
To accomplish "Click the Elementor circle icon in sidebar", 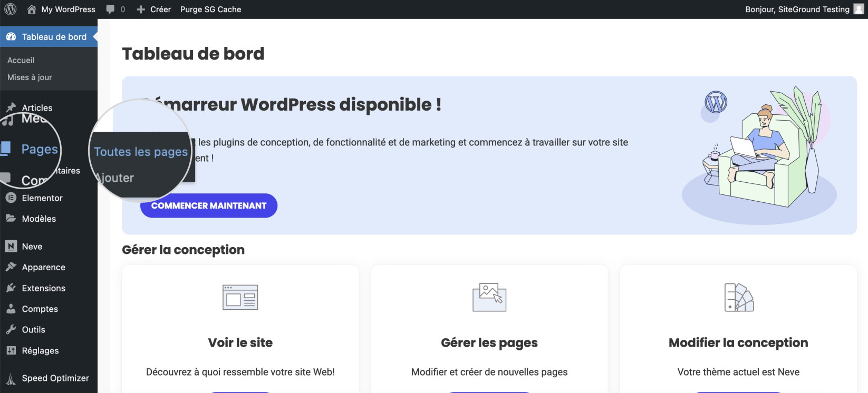I will (11, 198).
